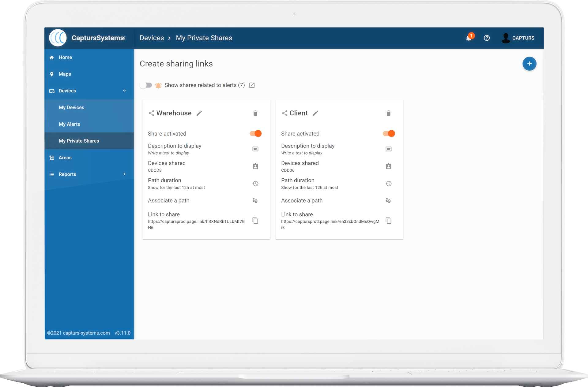Edit the Client share name
Image resolution: width=588 pixels, height=387 pixels.
tap(315, 113)
